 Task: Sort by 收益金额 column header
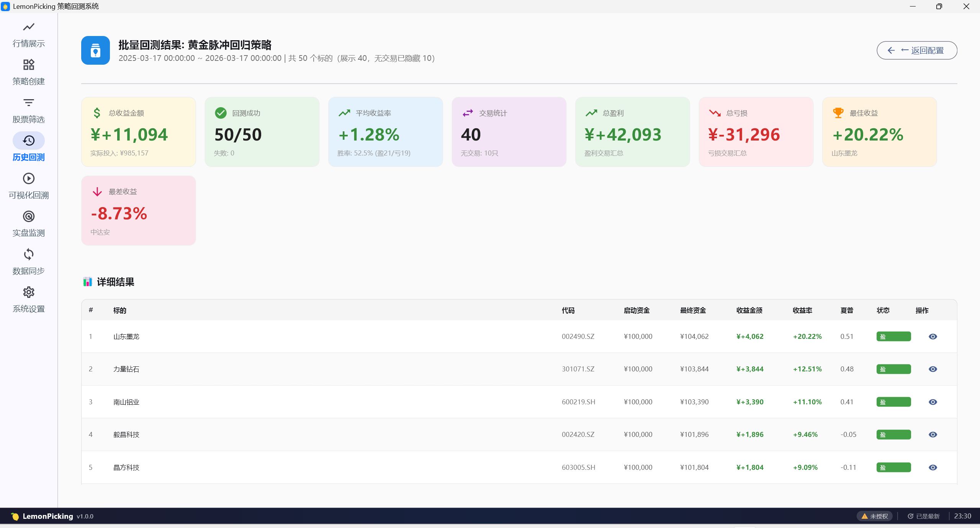point(749,310)
